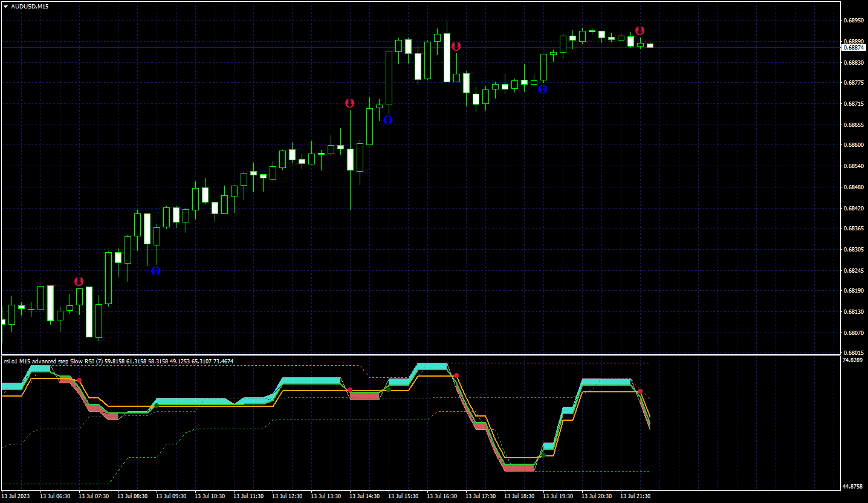Click the blue buy arrow below the 09:30 candle
The image size is (868, 503).
coord(156,271)
